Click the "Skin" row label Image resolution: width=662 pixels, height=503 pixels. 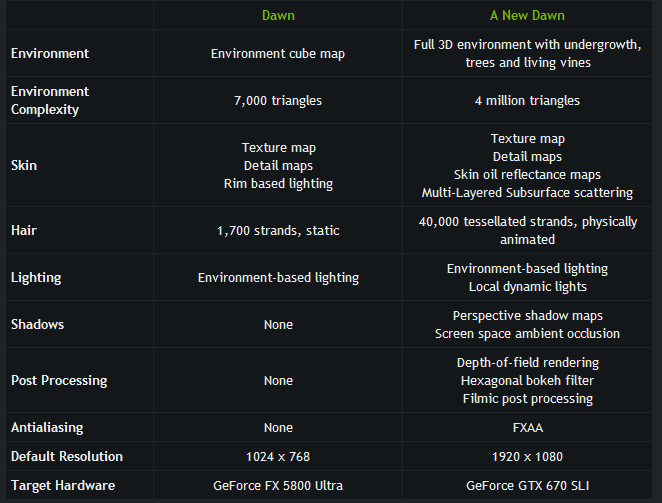tap(24, 165)
